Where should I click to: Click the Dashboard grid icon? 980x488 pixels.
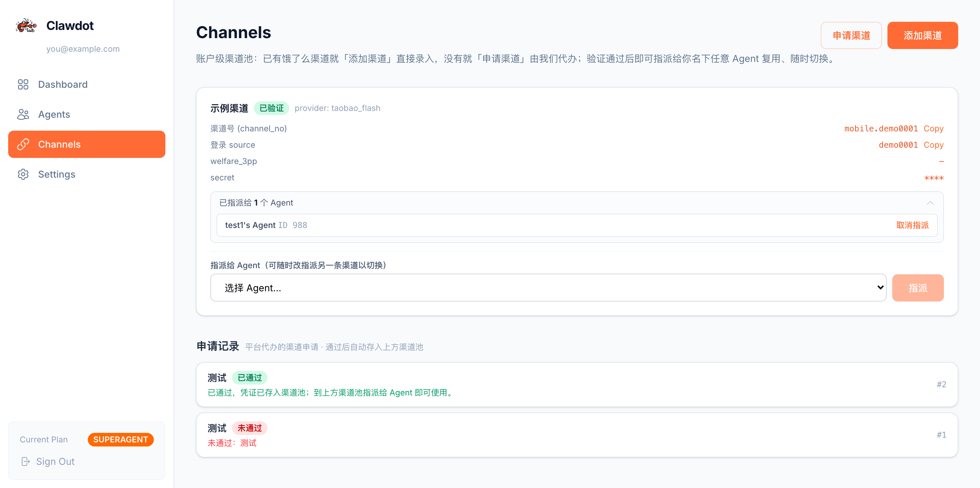23,84
